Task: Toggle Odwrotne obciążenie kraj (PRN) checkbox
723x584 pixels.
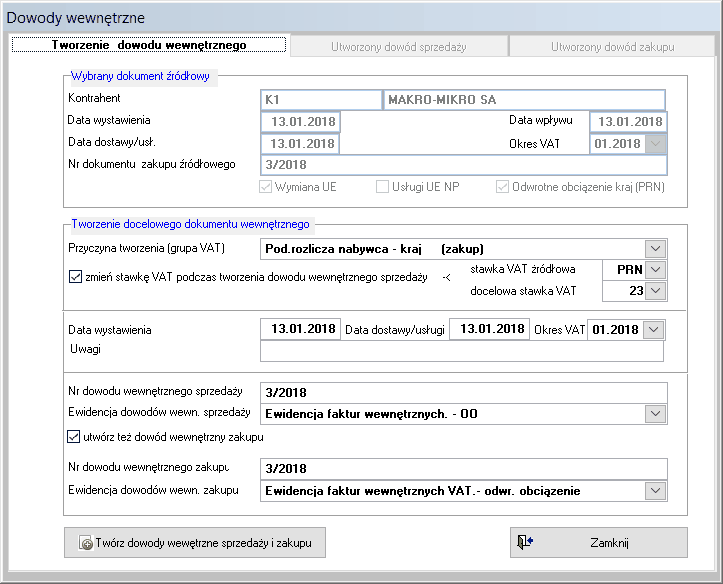Action: click(x=502, y=187)
